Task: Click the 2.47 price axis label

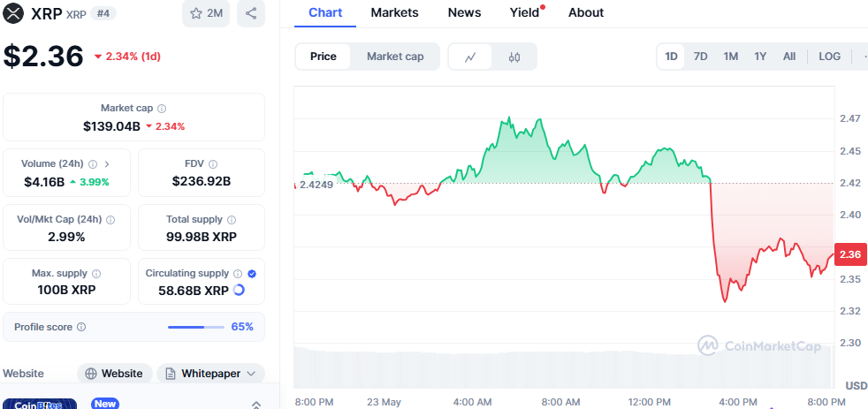Action: 849,119
